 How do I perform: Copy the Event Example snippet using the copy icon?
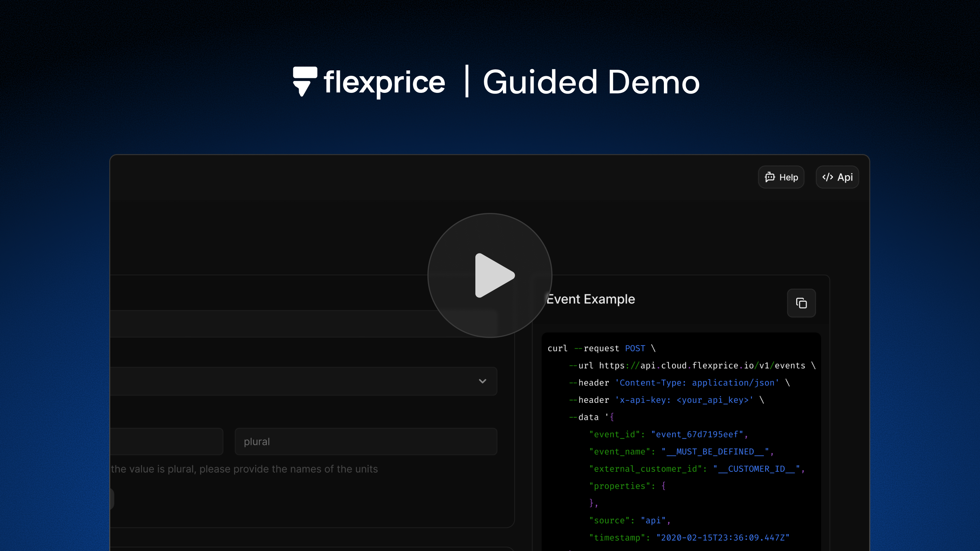click(802, 303)
